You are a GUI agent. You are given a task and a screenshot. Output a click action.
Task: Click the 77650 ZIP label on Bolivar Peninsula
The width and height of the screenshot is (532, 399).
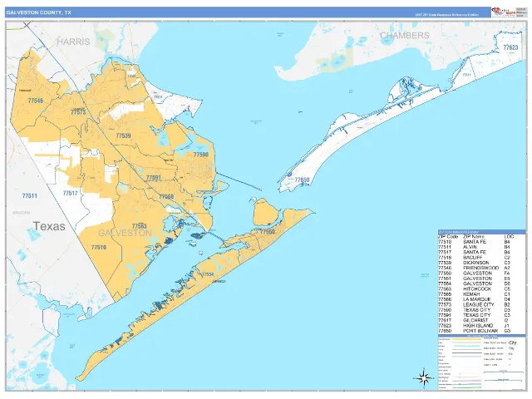click(x=302, y=180)
